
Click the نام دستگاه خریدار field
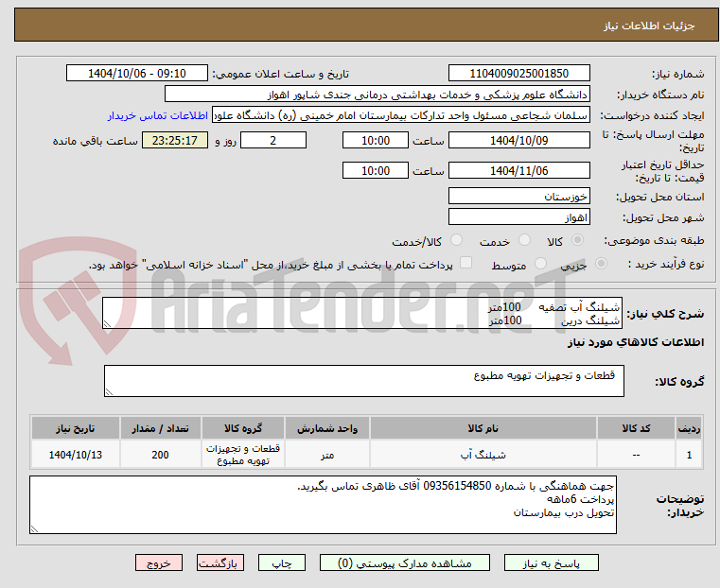point(377,95)
